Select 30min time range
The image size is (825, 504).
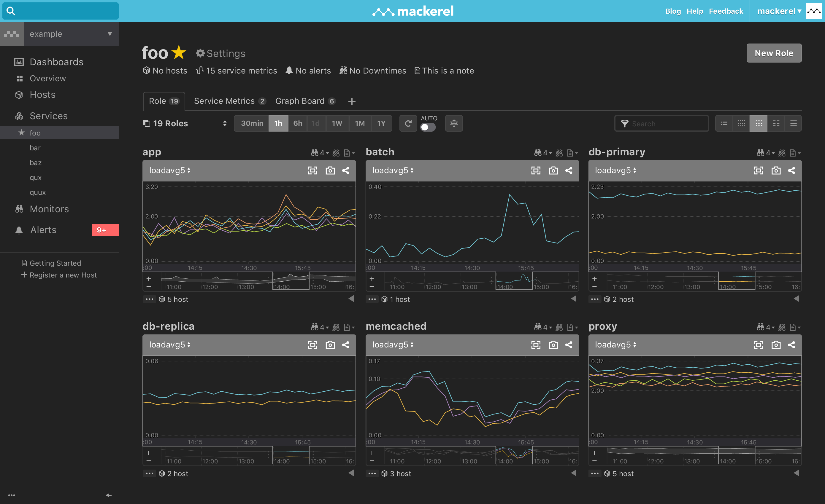pos(252,123)
